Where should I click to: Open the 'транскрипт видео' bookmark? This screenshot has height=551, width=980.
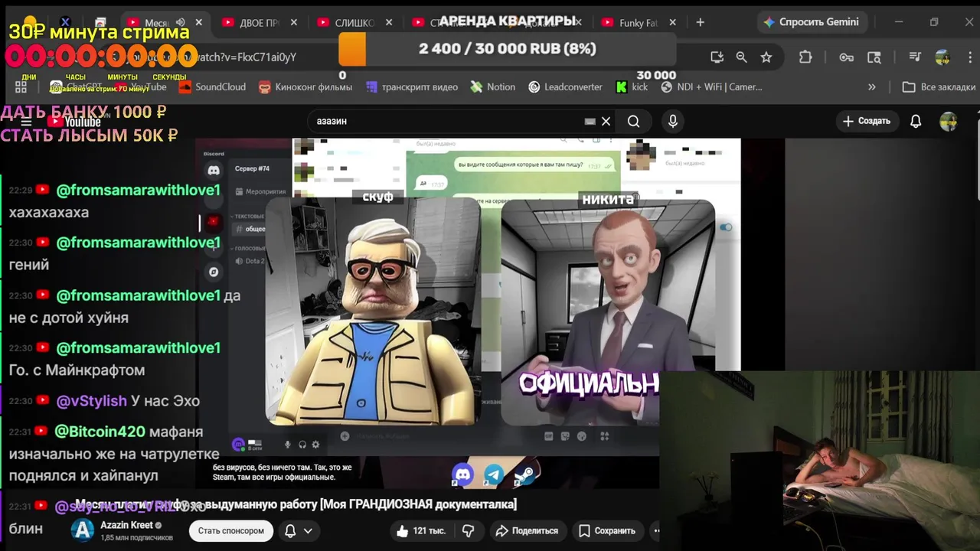[411, 87]
